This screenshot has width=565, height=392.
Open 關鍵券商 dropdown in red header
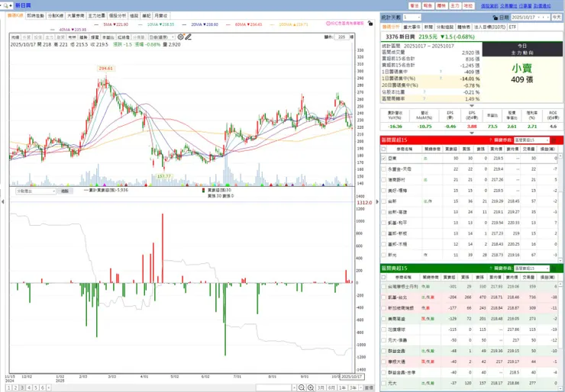tap(531, 140)
